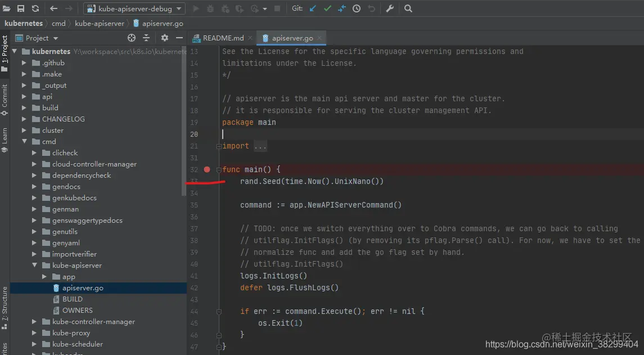This screenshot has height=355, width=644.
Task: Click line number 42 in the gutter
Action: click(x=194, y=287)
